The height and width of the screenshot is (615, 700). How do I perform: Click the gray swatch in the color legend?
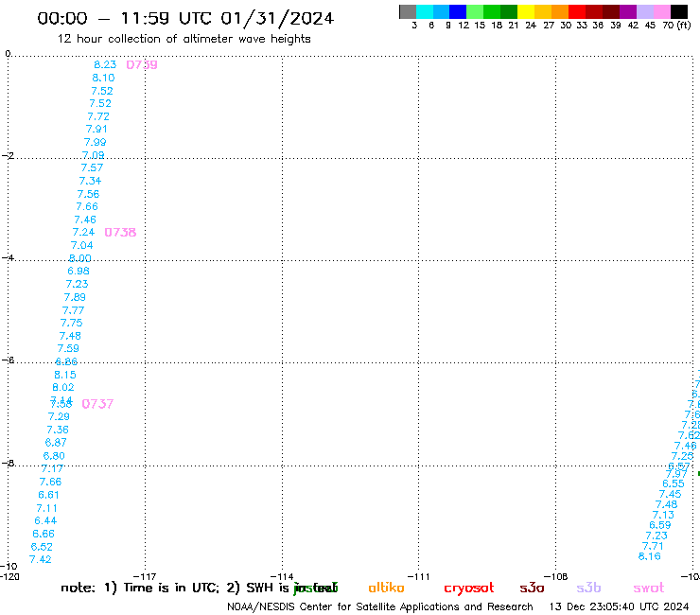(408, 11)
